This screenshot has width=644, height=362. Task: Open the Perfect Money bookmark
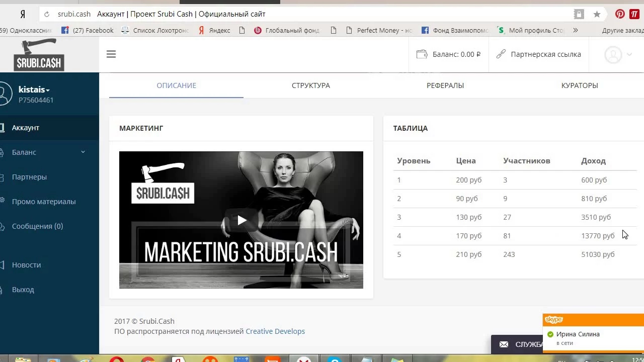coord(379,30)
